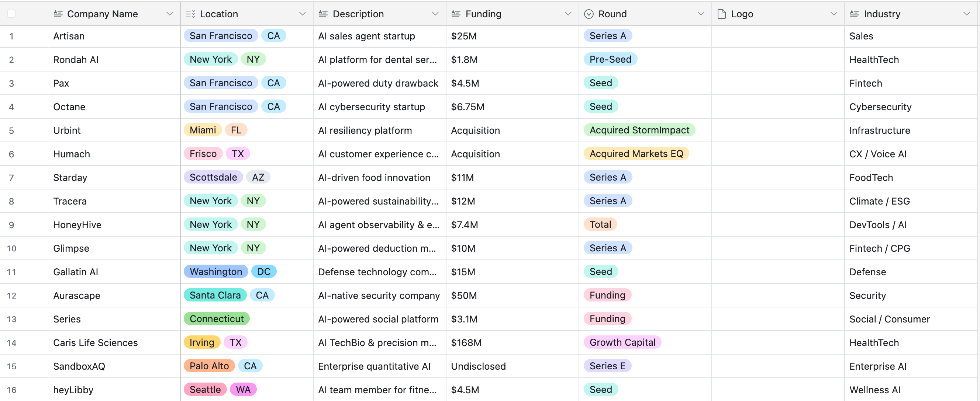Select the HoneyHive company name cell
980x401 pixels.
click(x=114, y=224)
